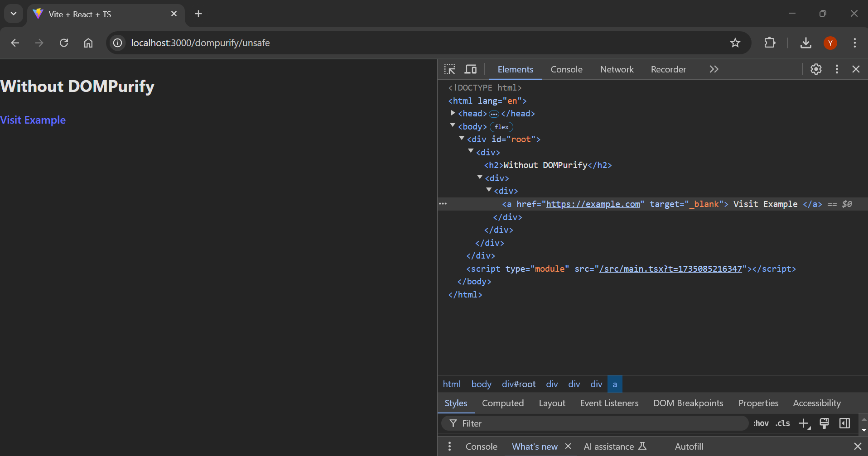Expand the head element

click(453, 113)
